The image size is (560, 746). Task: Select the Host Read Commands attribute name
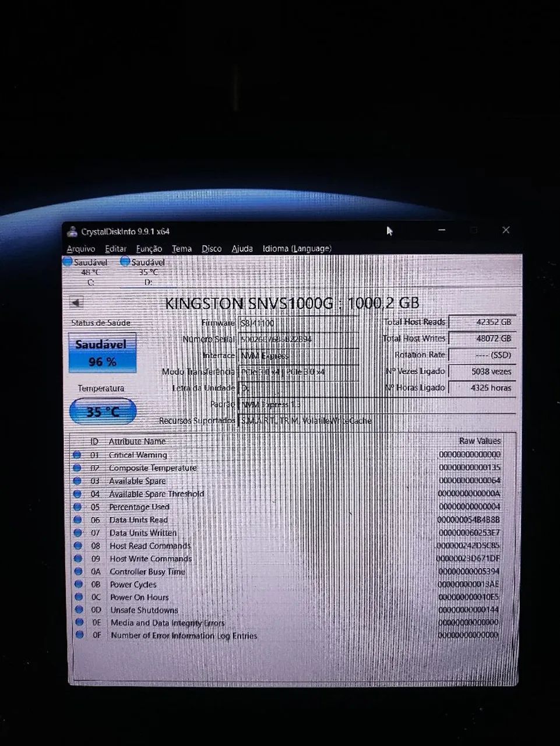coord(150,546)
